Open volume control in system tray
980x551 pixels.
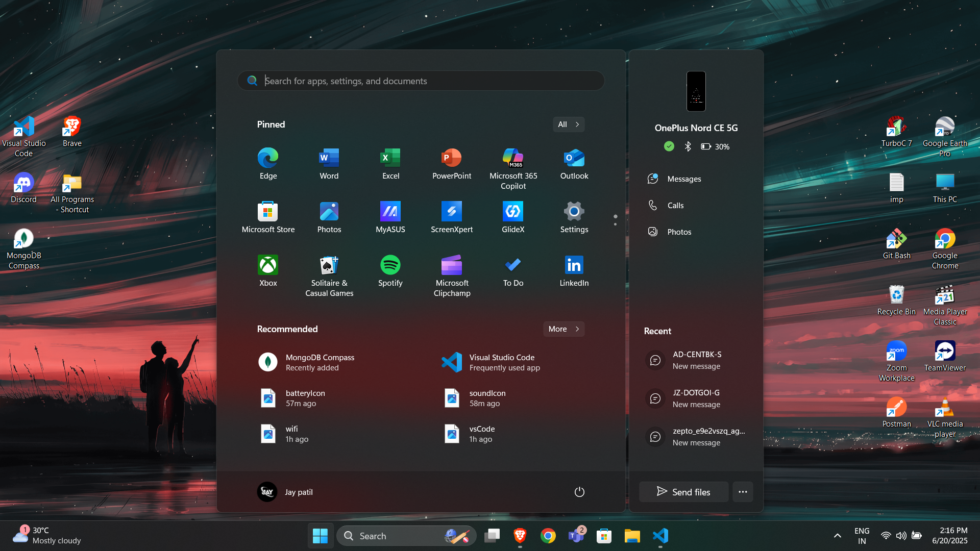901,536
